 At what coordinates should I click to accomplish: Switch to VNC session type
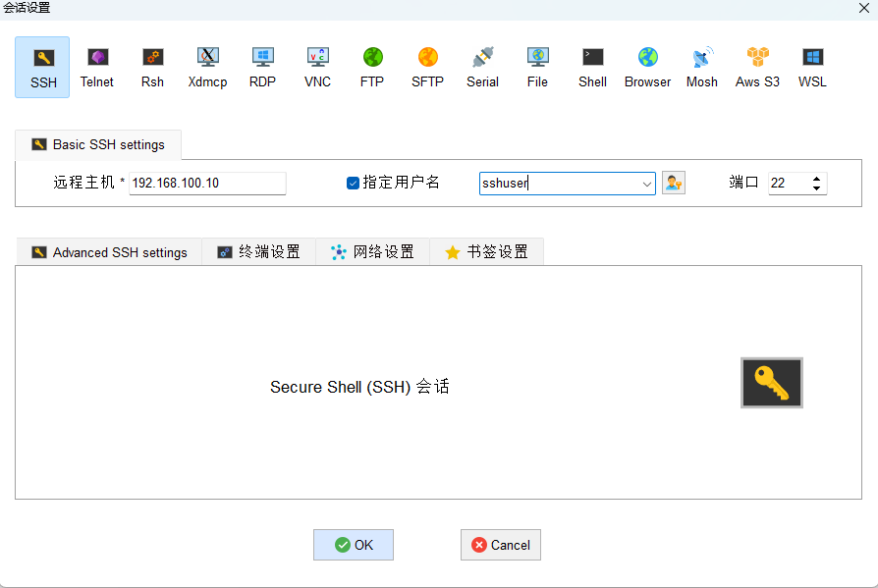tap(317, 67)
